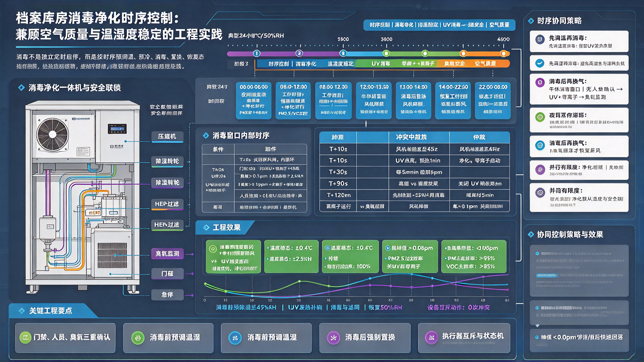
Task: Click the 门磁 component label
Action: [167, 274]
